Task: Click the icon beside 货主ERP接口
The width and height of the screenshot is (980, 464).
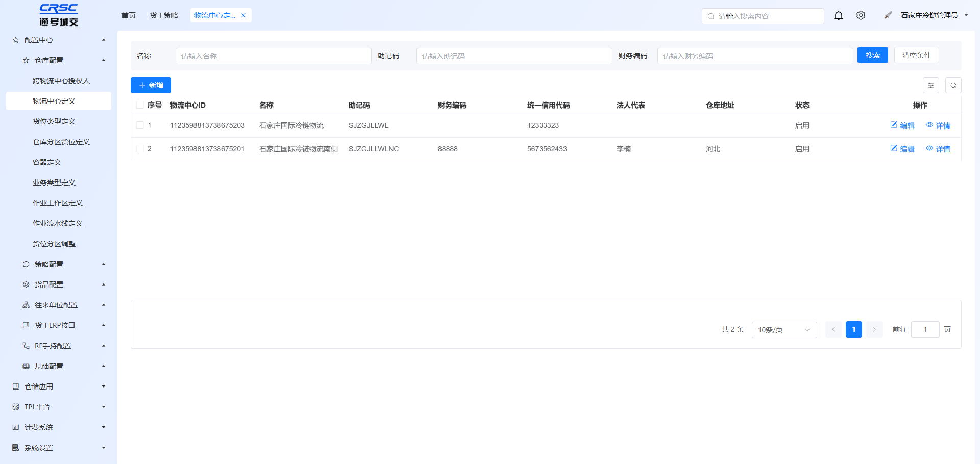Action: pos(26,325)
